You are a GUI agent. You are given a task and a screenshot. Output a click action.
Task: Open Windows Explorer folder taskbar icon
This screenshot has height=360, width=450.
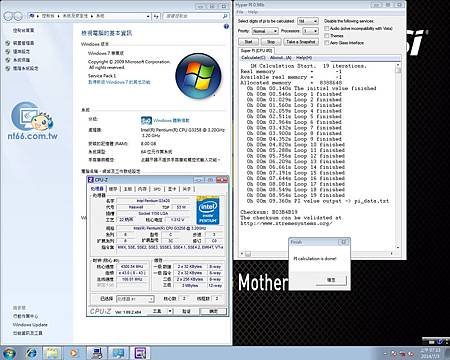click(52, 353)
